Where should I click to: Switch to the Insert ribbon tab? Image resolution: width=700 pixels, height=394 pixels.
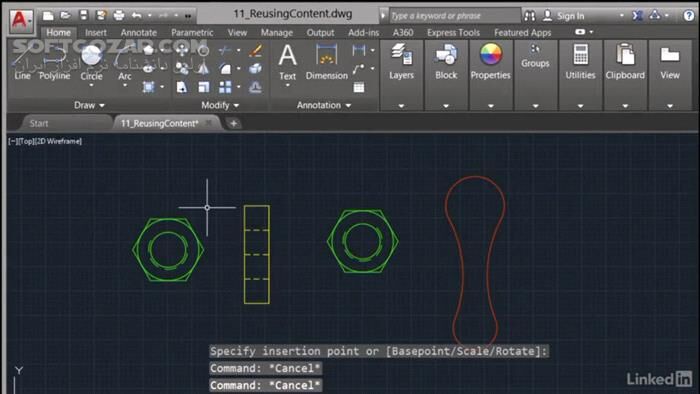click(x=96, y=33)
